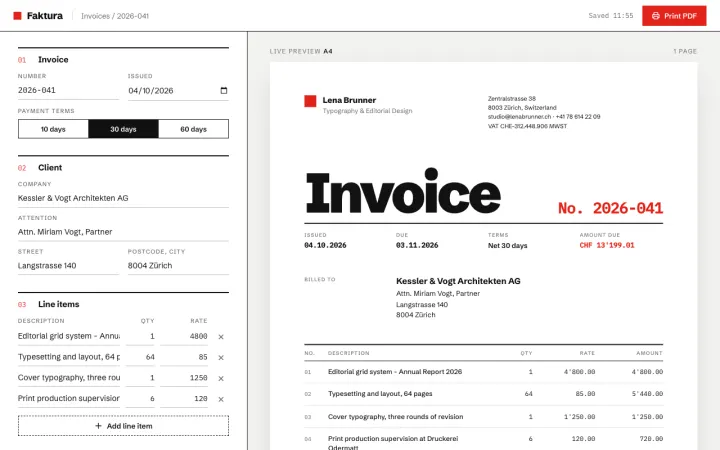
Task: Remove the Typesetting and layout line item
Action: coord(221,357)
